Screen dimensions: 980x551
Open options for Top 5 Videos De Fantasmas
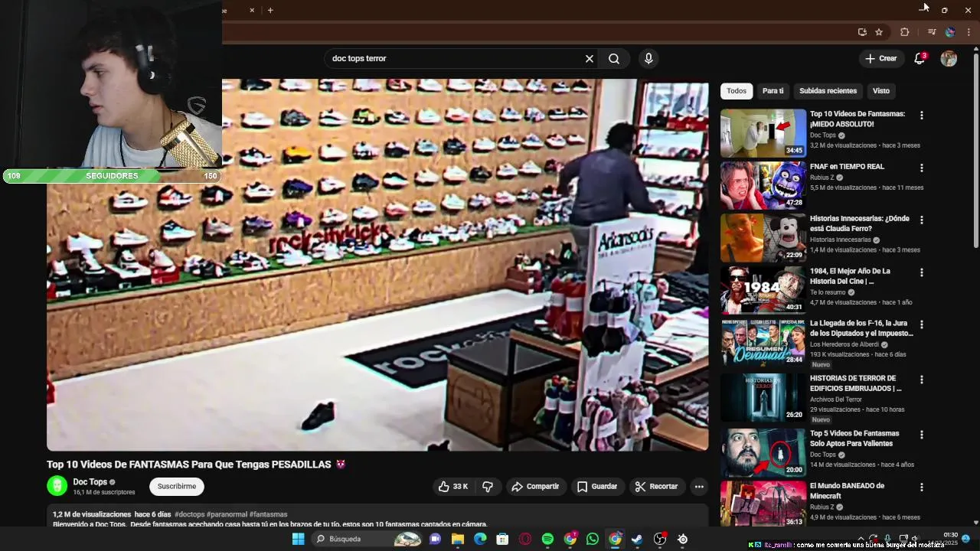click(922, 435)
